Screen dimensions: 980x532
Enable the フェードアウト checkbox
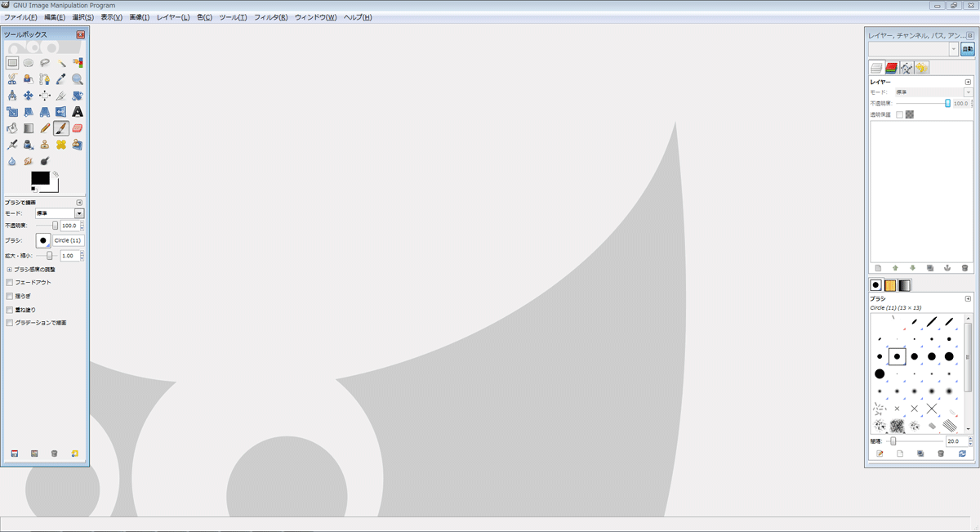click(10, 283)
